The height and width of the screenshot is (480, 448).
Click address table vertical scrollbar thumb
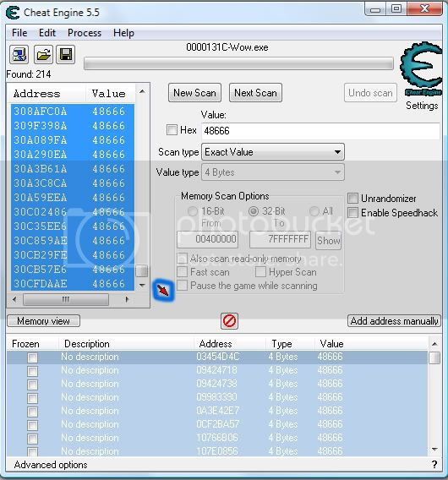(434, 357)
